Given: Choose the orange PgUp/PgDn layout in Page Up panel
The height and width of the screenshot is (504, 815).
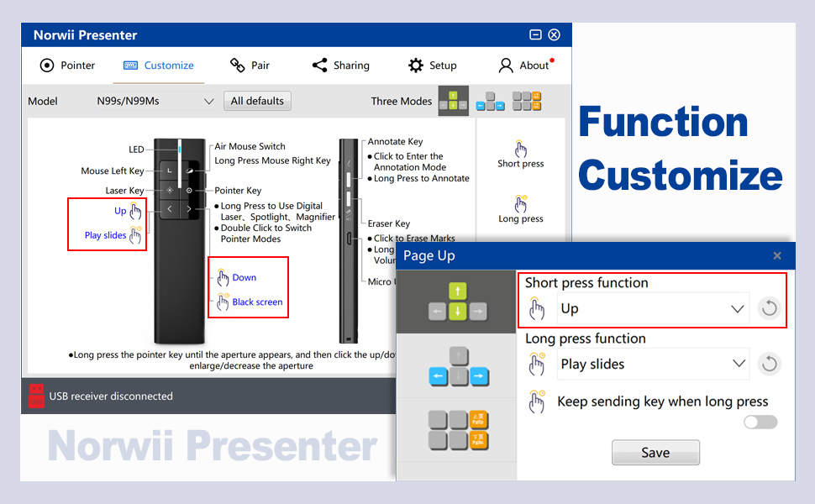Looking at the screenshot, I should click(x=456, y=429).
